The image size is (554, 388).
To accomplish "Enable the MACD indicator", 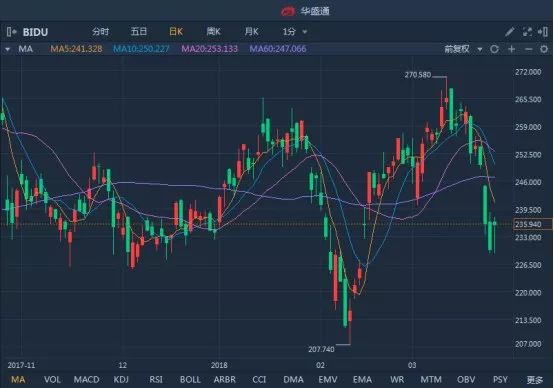I will point(87,380).
